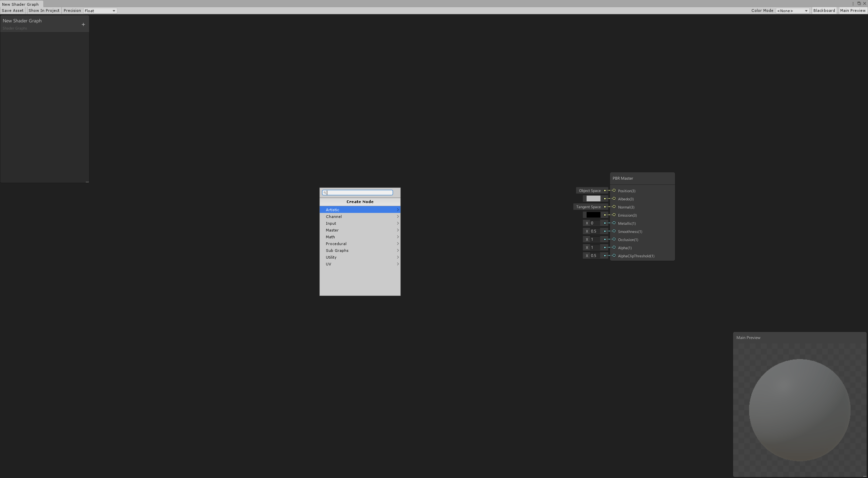Toggle the Blackboard panel button
The height and width of the screenshot is (478, 868).
pos(824,11)
